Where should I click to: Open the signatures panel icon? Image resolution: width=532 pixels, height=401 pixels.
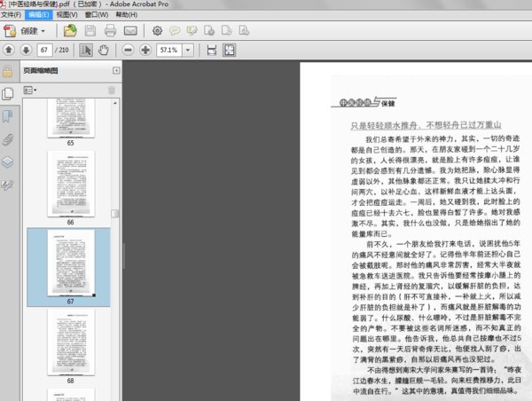(x=8, y=185)
